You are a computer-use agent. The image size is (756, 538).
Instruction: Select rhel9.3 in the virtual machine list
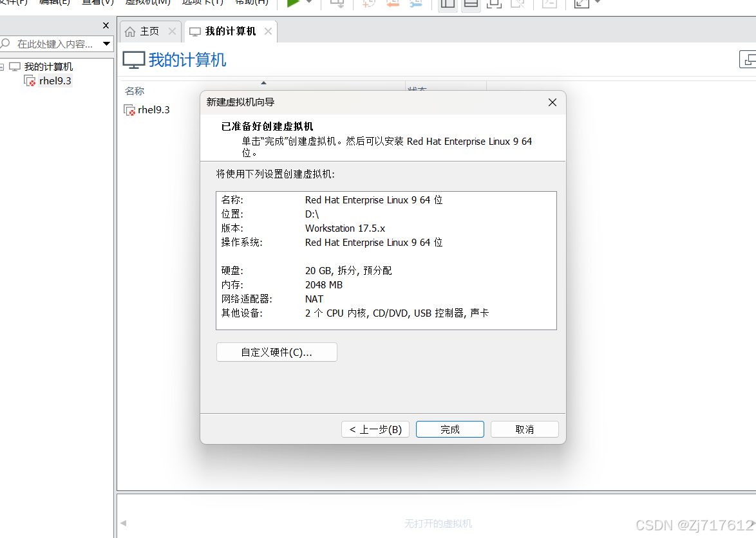[154, 110]
